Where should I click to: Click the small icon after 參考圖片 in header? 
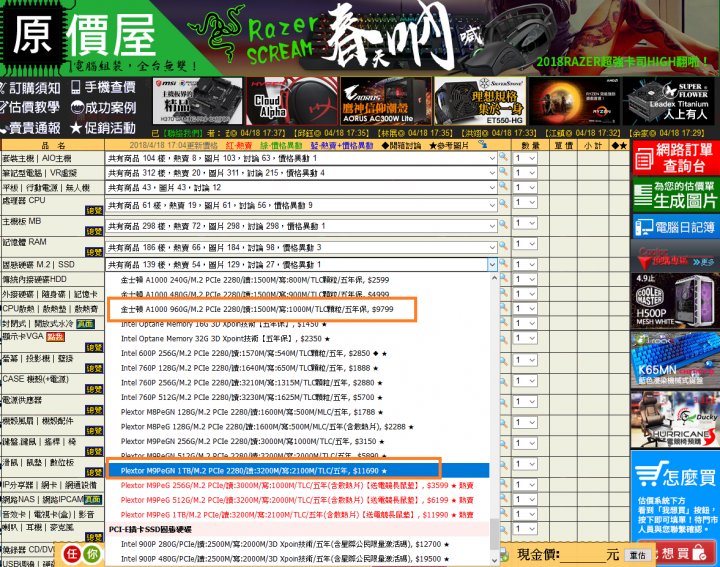point(482,145)
